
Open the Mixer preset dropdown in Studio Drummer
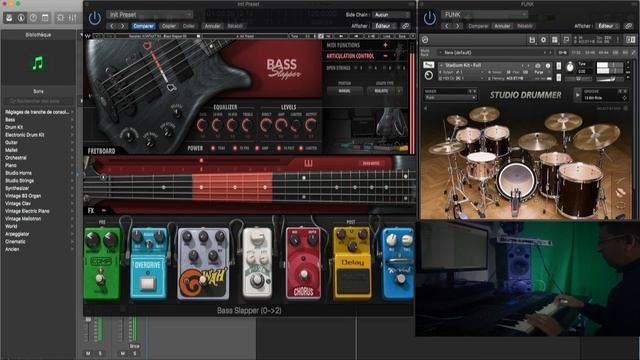tap(451, 98)
